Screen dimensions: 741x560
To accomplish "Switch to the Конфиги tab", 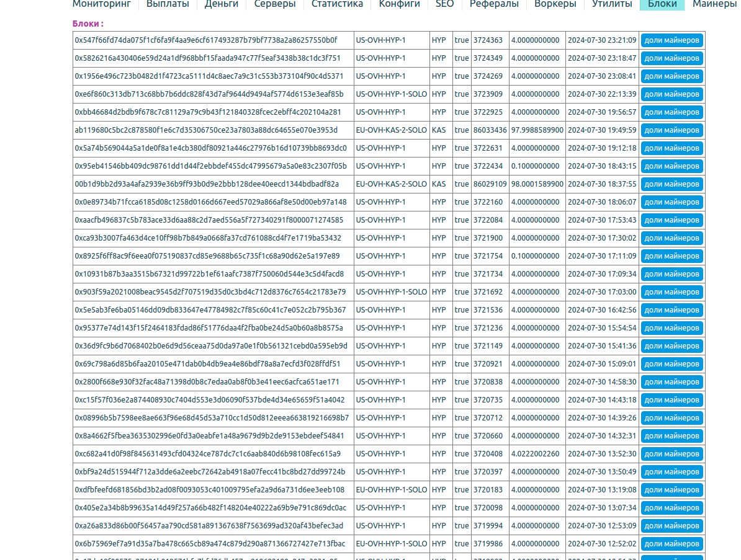I will point(399,4).
